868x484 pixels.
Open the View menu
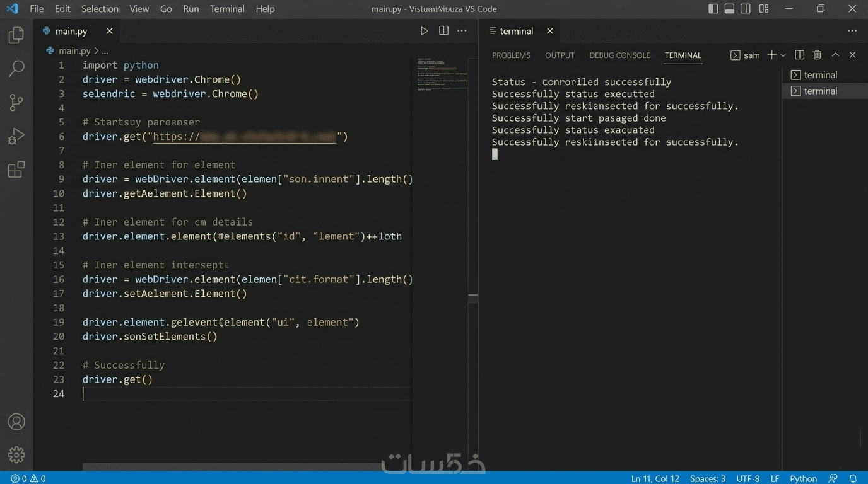point(139,9)
